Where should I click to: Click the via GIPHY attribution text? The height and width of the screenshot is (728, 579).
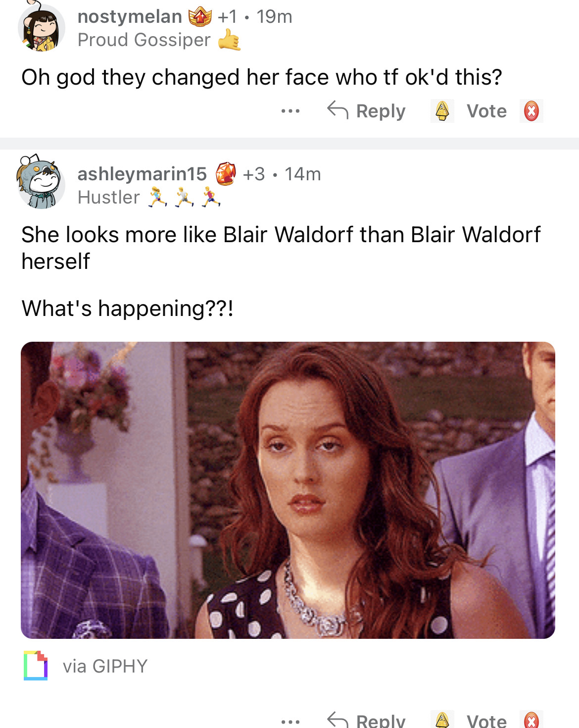click(x=105, y=666)
